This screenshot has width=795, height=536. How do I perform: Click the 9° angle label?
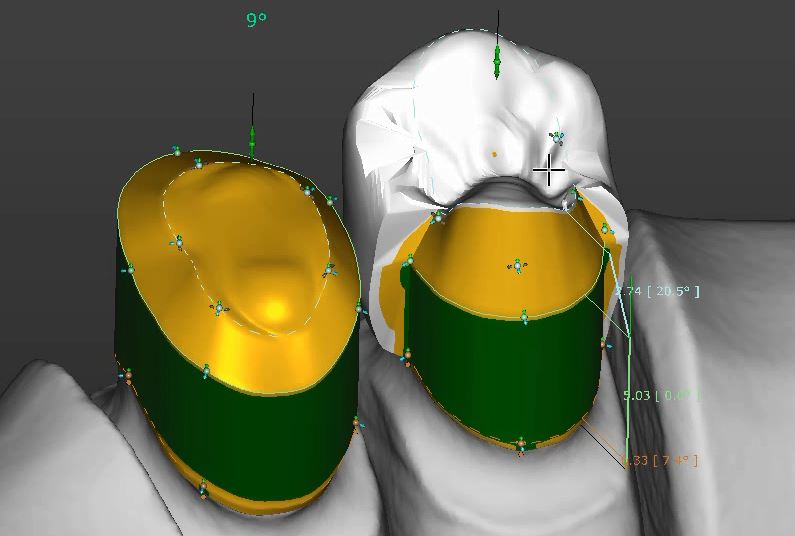tap(256, 19)
